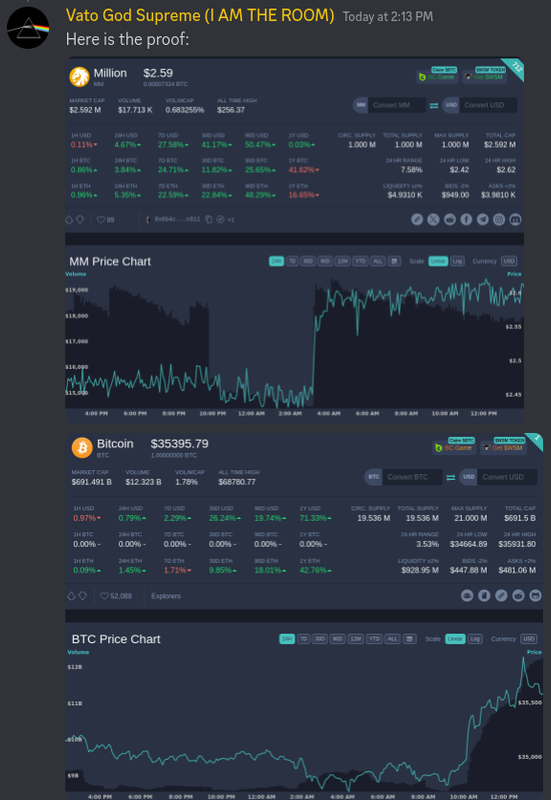This screenshot has height=800, width=551.
Task: Downvote the Million token
Action: click(80, 220)
